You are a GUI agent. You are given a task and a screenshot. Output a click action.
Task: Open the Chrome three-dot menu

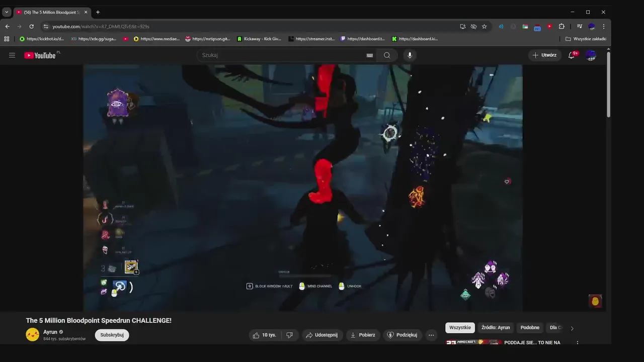[x=603, y=26]
